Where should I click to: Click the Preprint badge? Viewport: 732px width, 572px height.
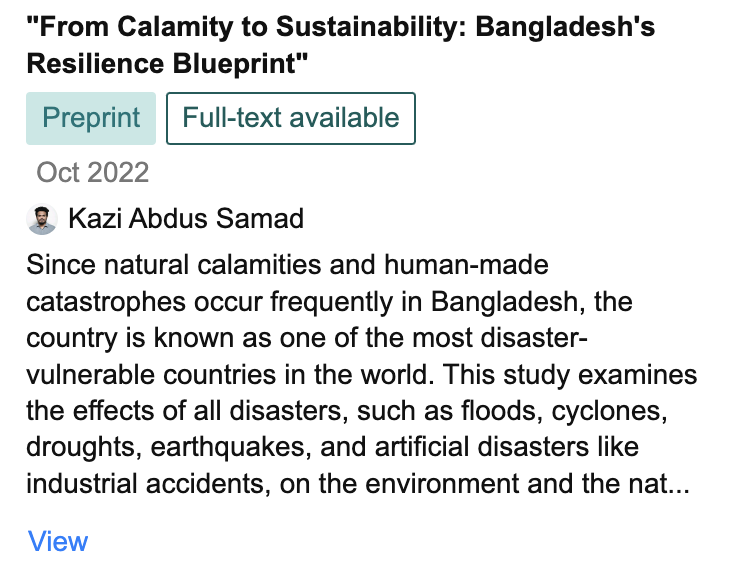(91, 118)
